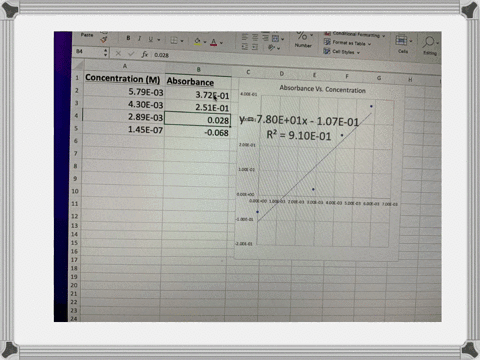The height and width of the screenshot is (360, 480).
Task: Click the Paste button
Action: click(x=87, y=35)
